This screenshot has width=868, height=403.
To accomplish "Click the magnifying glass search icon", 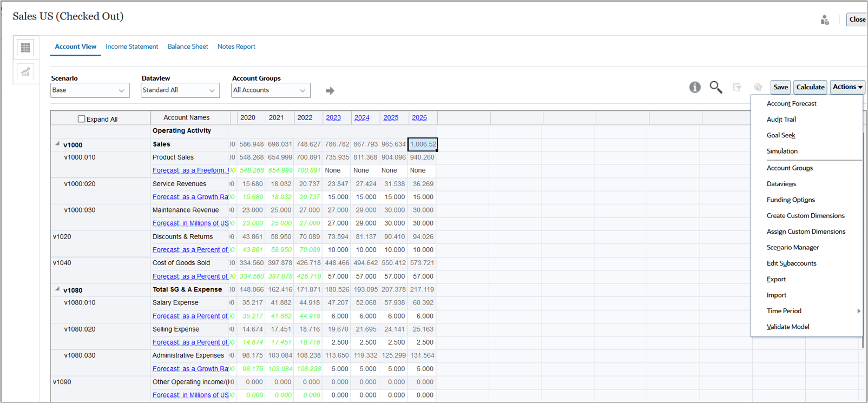I will 716,87.
